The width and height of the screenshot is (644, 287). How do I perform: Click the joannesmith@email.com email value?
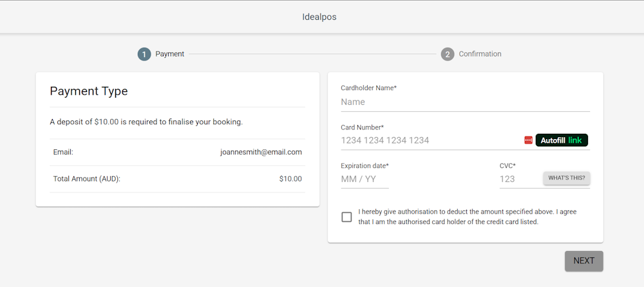(x=261, y=153)
